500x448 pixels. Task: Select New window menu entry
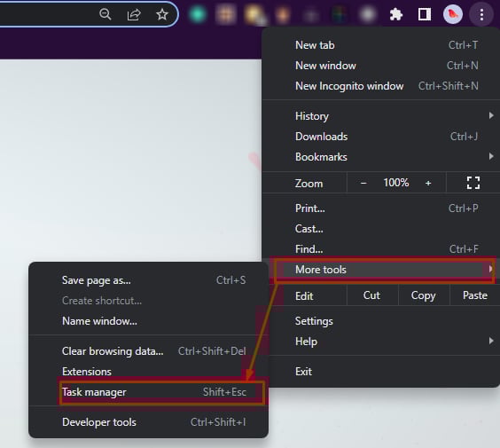381,66
